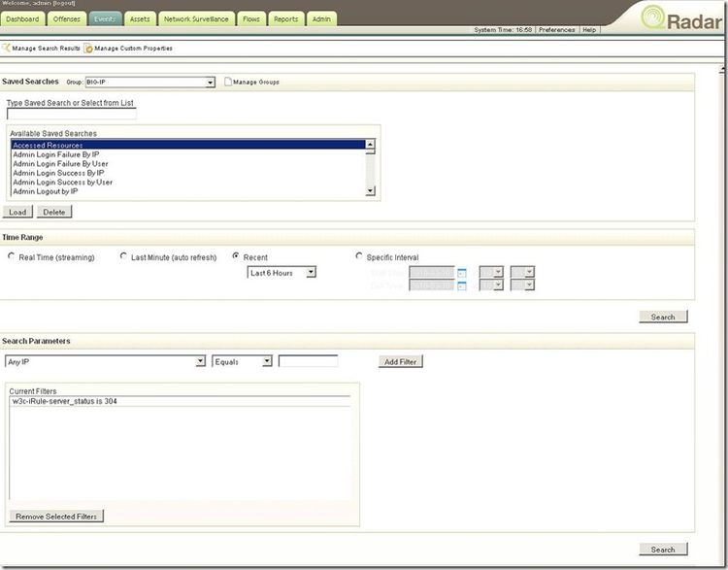The height and width of the screenshot is (570, 728).
Task: Open Network Surveillance tab
Action: tap(196, 19)
